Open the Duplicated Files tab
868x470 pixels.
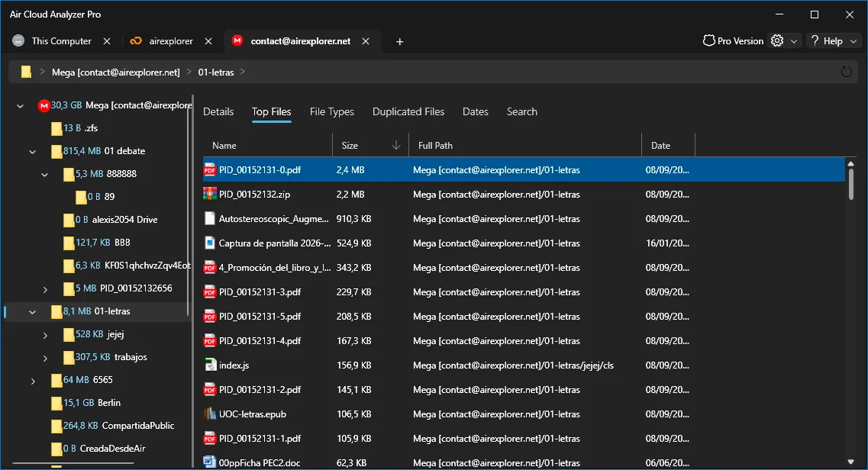[408, 111]
